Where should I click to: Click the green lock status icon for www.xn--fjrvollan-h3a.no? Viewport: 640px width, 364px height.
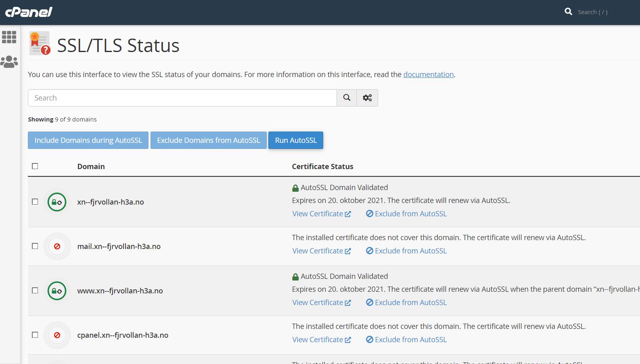click(57, 291)
